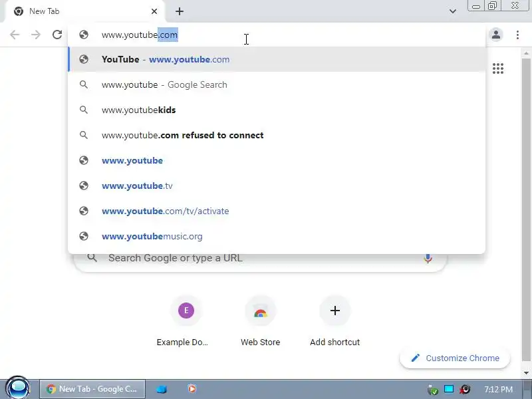Image resolution: width=532 pixels, height=399 pixels.
Task: Reload the page with refresh icon
Action: pyautogui.click(x=57, y=35)
